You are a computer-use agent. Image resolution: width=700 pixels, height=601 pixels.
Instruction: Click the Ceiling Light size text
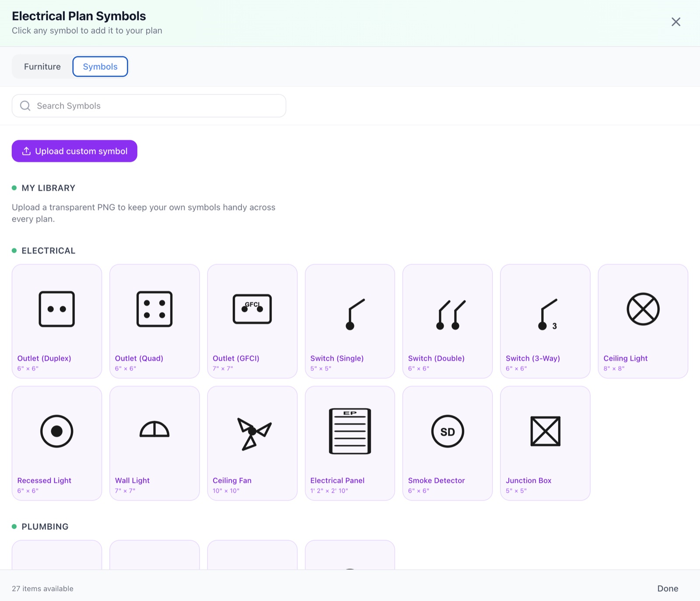click(x=614, y=368)
